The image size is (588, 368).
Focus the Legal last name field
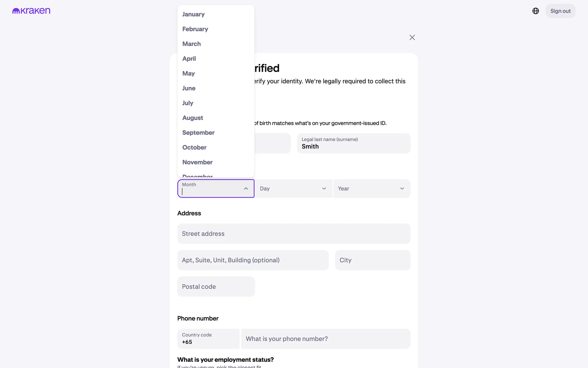coord(353,144)
